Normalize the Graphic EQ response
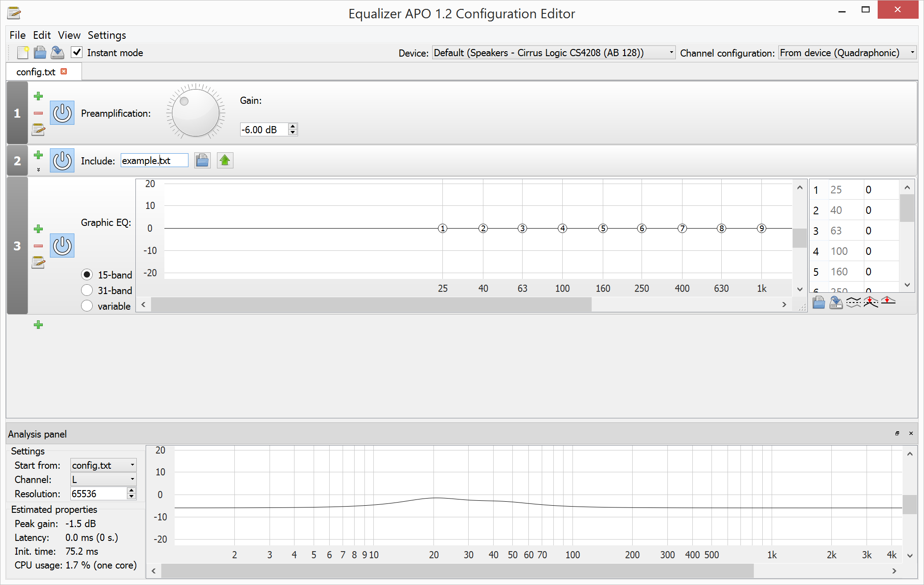This screenshot has height=585, width=924. 871,302
